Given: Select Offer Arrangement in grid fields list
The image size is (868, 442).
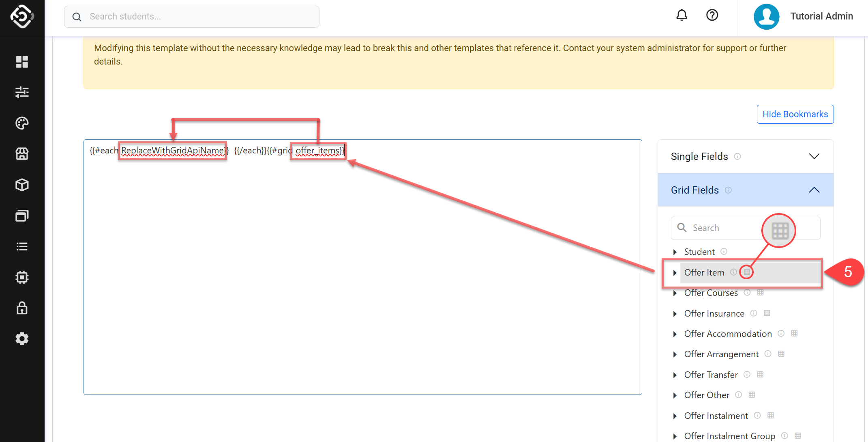Looking at the screenshot, I should click(x=721, y=354).
